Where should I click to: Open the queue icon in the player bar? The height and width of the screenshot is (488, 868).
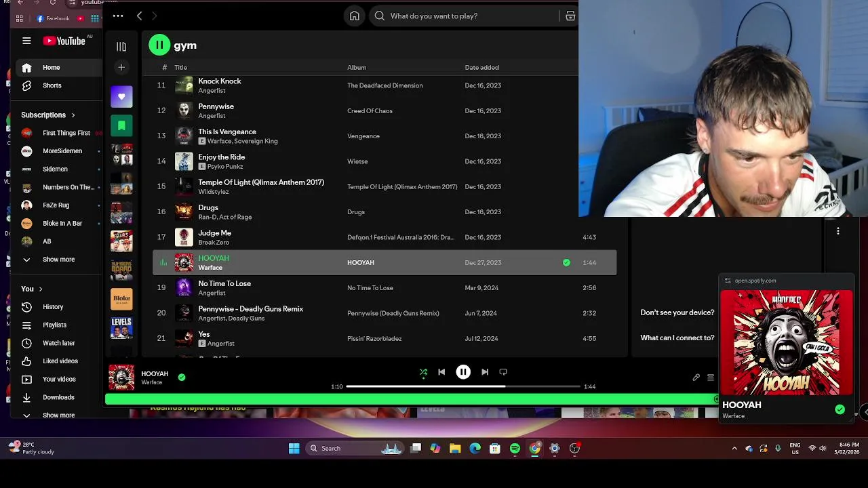click(711, 378)
